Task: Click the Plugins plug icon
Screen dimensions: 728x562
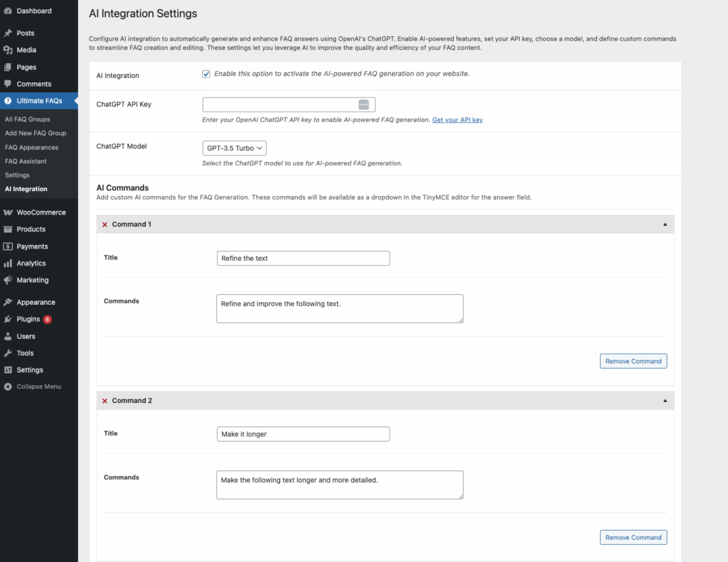Action: (x=8, y=319)
